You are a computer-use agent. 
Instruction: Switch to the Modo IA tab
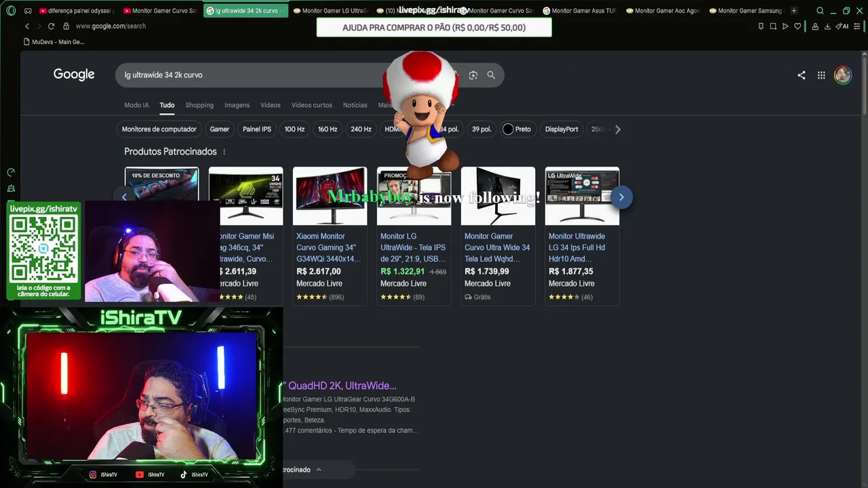[x=136, y=105]
